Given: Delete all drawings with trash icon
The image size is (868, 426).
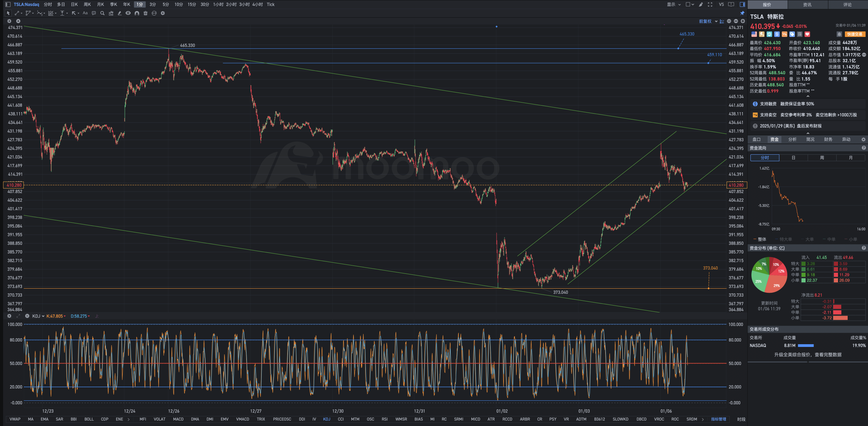Looking at the screenshot, I should click(146, 13).
